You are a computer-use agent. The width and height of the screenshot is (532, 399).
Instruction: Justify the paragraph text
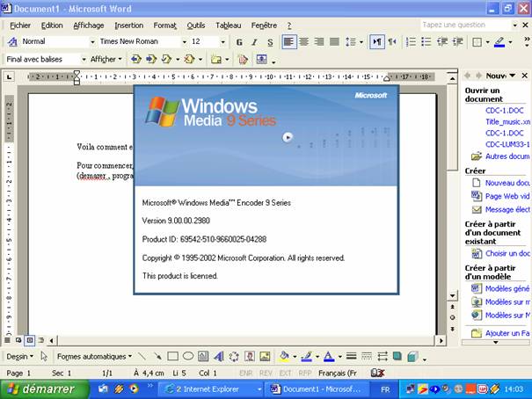coord(334,41)
